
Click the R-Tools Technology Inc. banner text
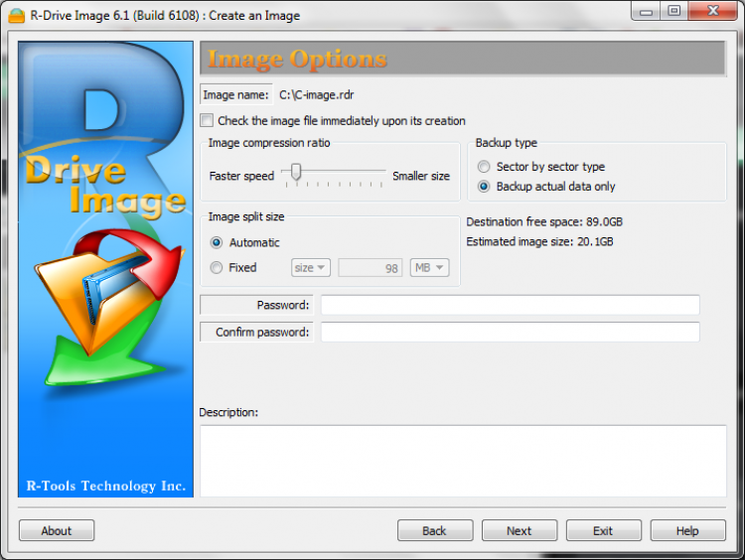pos(106,486)
